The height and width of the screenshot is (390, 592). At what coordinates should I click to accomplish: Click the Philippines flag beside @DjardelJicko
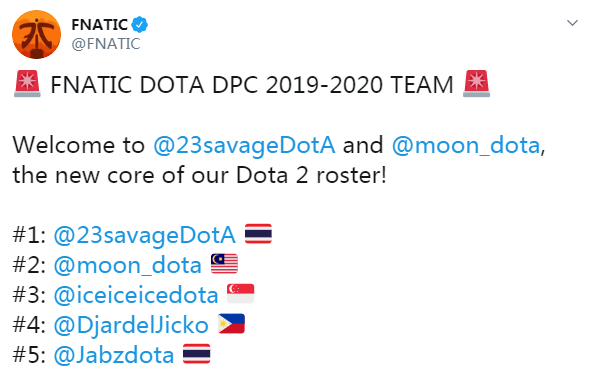231,324
